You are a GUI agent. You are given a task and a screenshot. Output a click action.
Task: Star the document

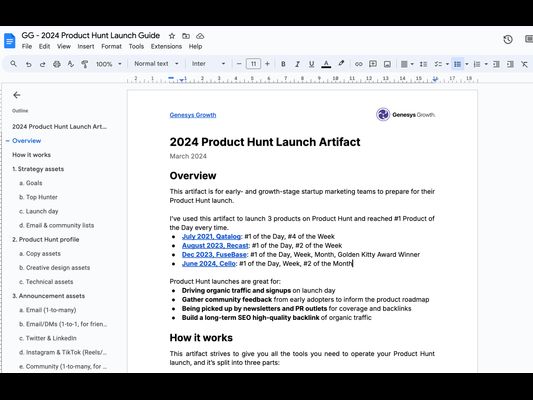point(172,36)
